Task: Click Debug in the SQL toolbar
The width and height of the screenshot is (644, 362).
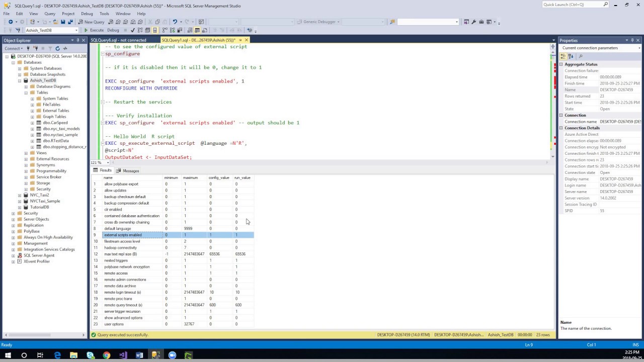Action: pyautogui.click(x=113, y=30)
